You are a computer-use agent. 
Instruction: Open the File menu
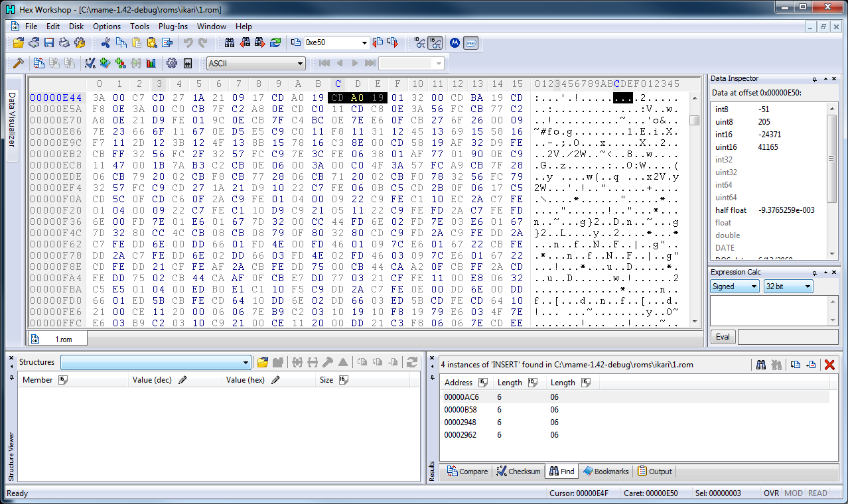pos(31,27)
